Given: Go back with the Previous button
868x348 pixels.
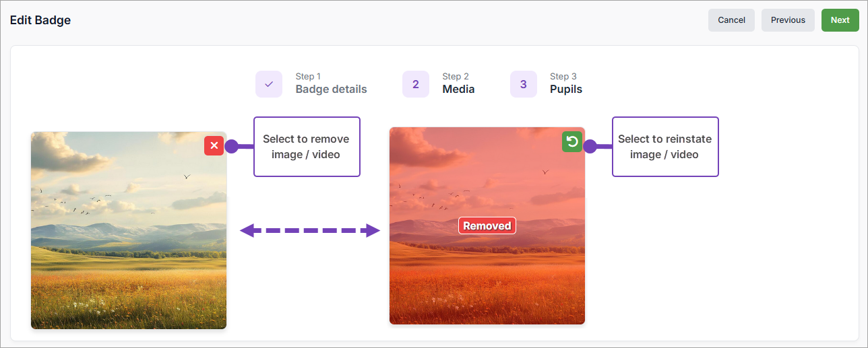Looking at the screenshot, I should pos(788,20).
